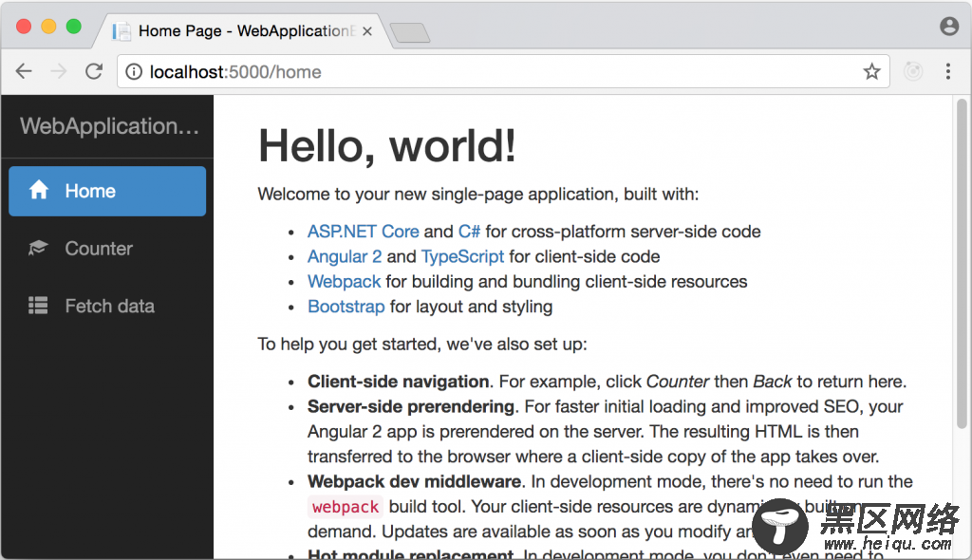Close the Home Page tab
972x560 pixels.
[x=367, y=31]
